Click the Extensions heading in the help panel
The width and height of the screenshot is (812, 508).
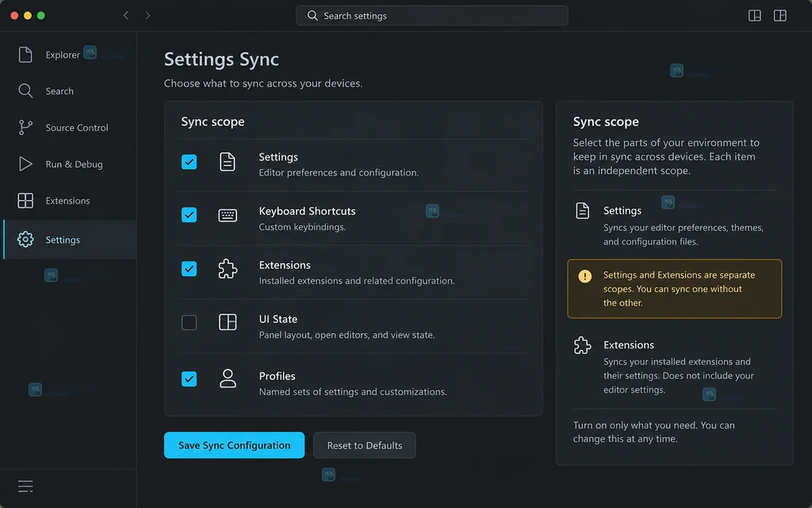point(629,344)
